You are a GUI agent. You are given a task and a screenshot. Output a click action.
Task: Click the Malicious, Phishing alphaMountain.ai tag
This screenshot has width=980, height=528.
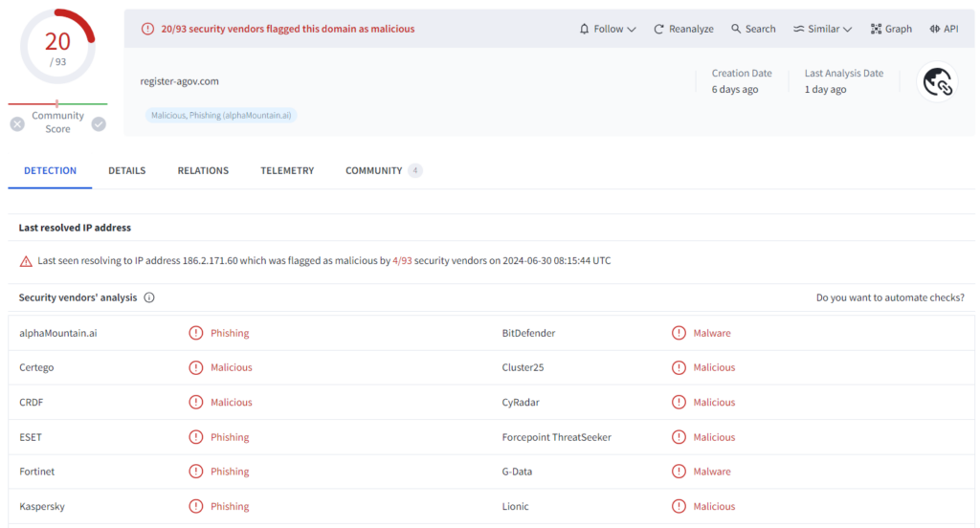pos(222,115)
